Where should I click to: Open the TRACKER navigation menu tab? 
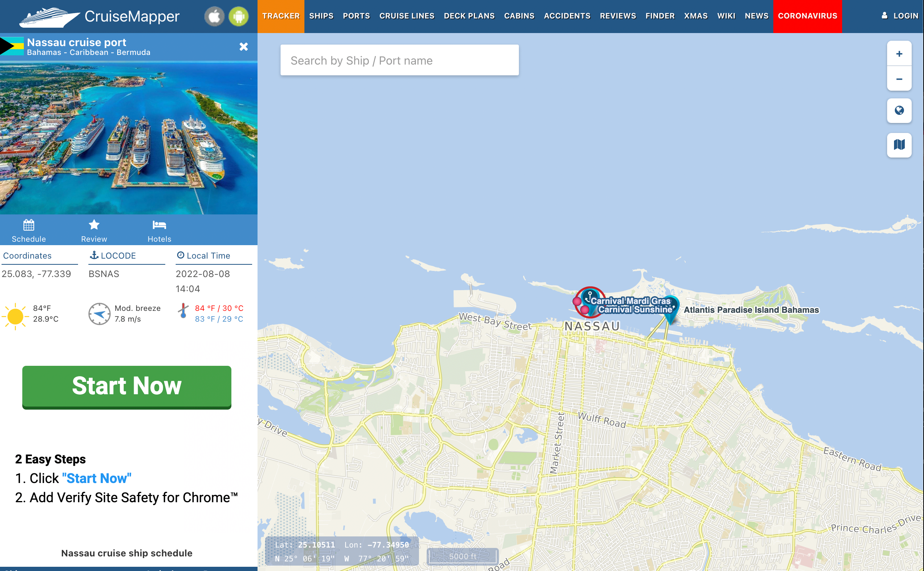[281, 15]
